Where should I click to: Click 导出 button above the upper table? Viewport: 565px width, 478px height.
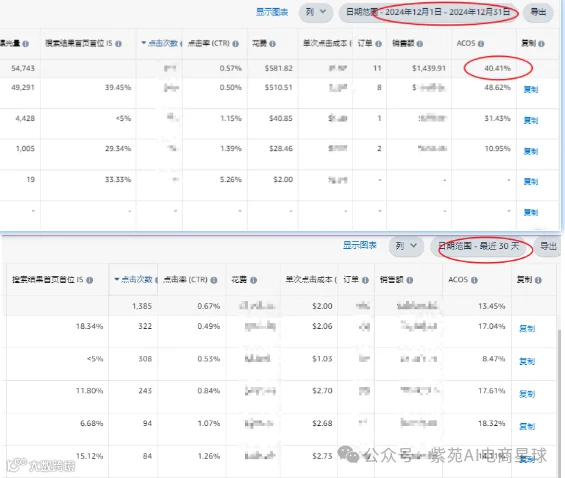[x=538, y=12]
